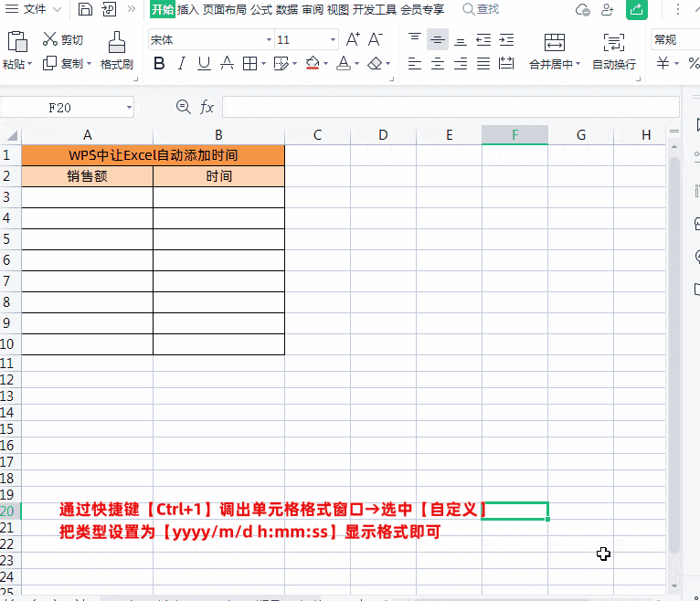Expand the Paste options arrow
The width and height of the screenshot is (700, 601).
(x=29, y=64)
